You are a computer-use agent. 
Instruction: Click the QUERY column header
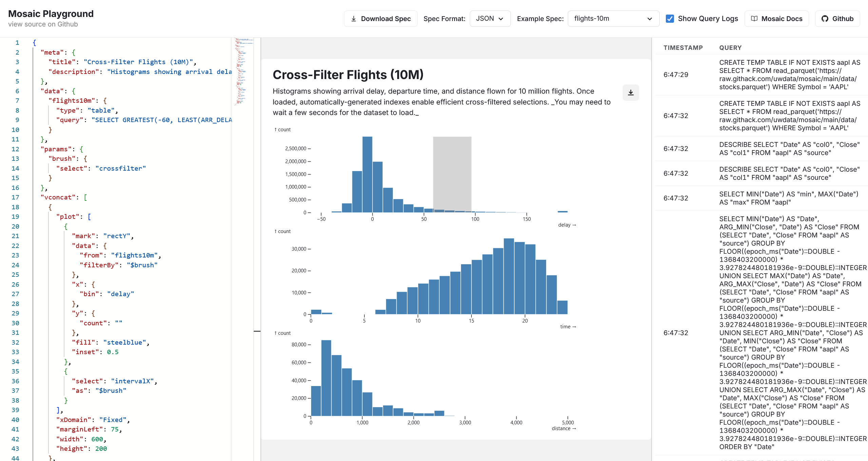730,48
